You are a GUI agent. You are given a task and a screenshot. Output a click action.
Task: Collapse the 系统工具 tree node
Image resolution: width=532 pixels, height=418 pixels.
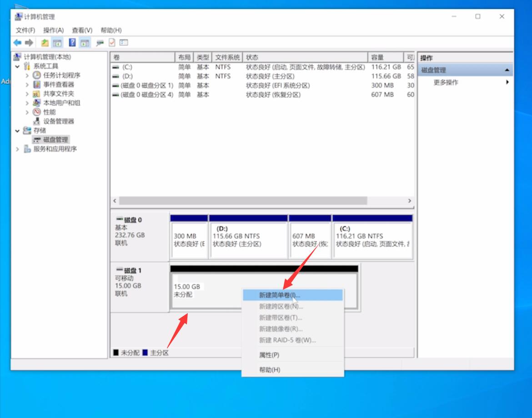tap(17, 66)
